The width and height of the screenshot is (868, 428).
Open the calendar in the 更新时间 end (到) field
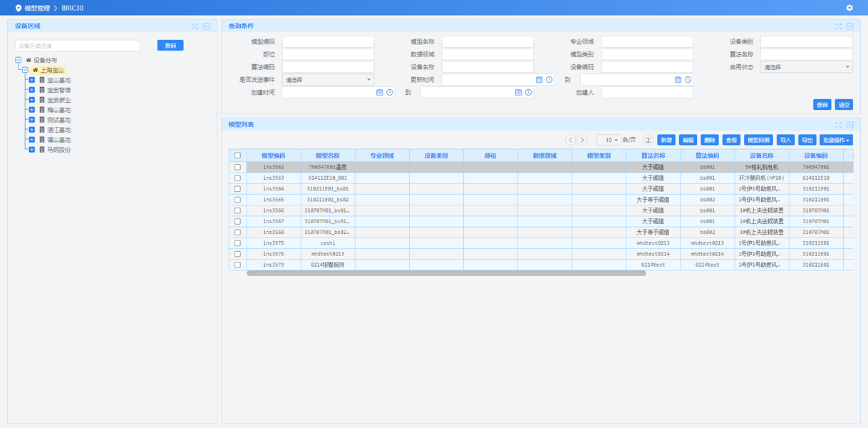(x=678, y=80)
